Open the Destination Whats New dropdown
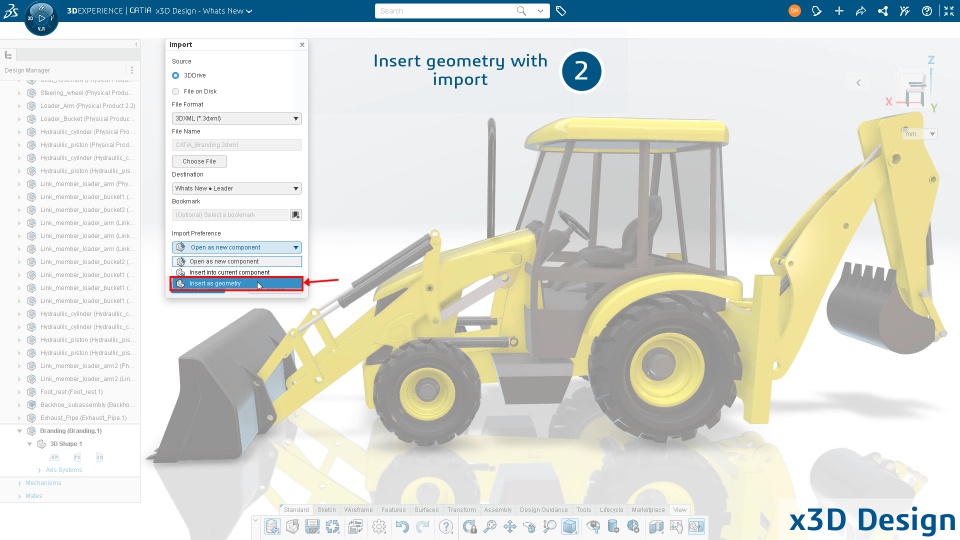The height and width of the screenshot is (540, 960). coord(236,188)
